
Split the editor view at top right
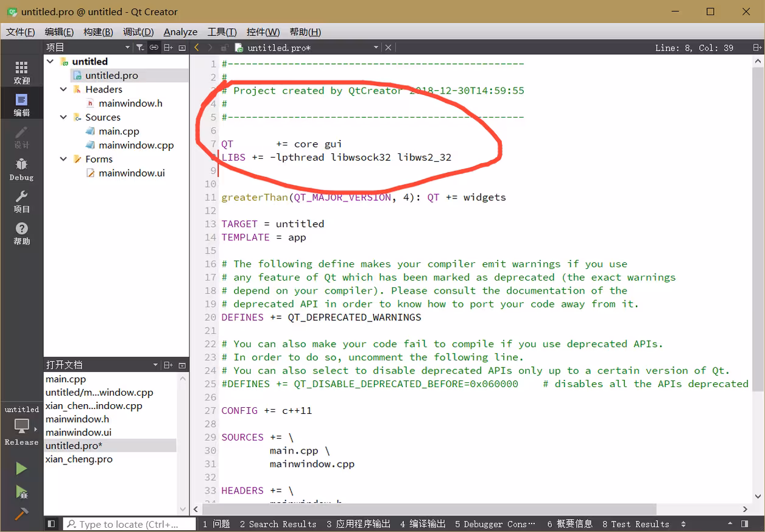click(757, 47)
